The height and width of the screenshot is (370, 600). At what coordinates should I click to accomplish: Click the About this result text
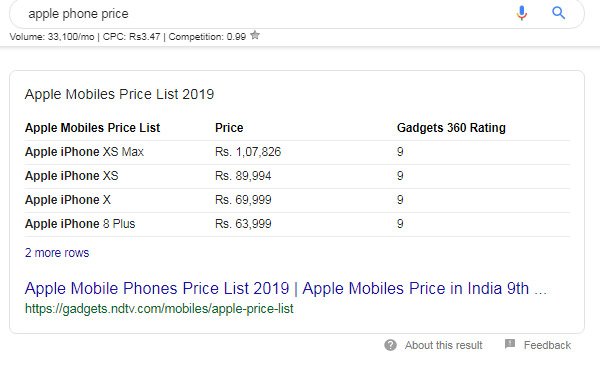pyautogui.click(x=443, y=345)
